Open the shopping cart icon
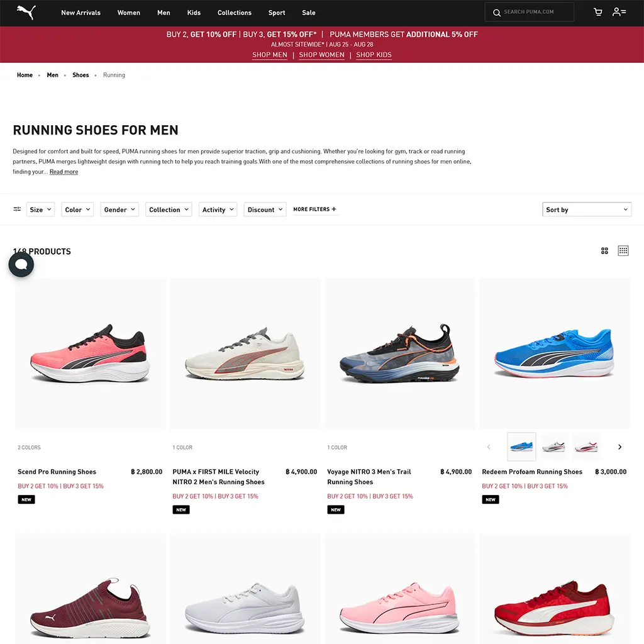The image size is (644, 644). [598, 12]
